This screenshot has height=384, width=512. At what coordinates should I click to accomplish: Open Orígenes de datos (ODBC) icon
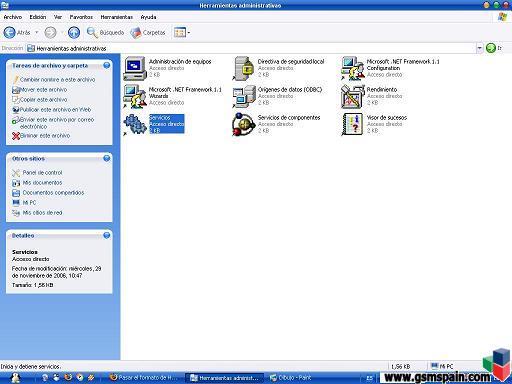[x=244, y=97]
